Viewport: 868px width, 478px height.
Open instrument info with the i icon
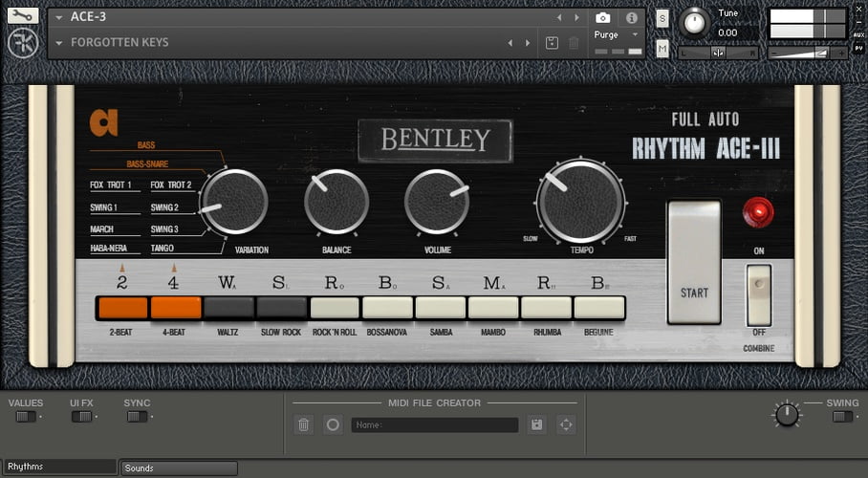[x=631, y=18]
